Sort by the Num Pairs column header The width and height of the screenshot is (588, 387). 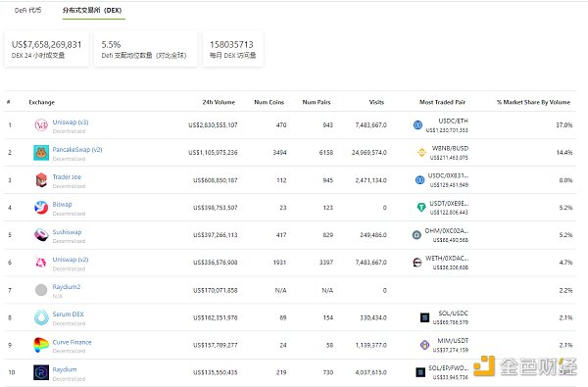(317, 102)
